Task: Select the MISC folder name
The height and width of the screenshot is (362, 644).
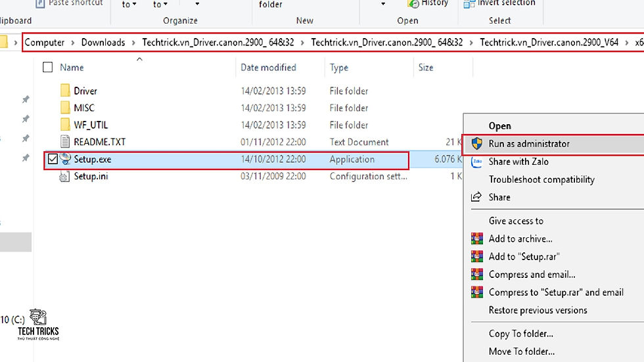Action: pos(84,108)
